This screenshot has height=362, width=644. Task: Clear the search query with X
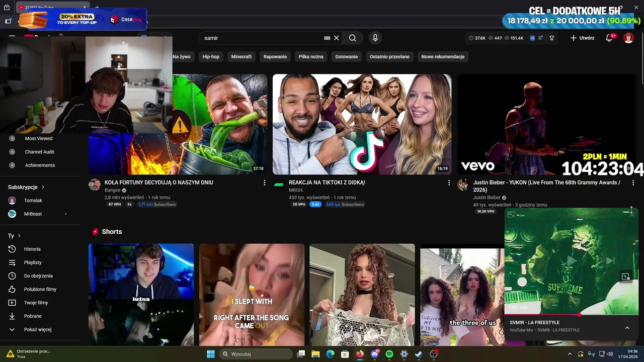(x=337, y=38)
